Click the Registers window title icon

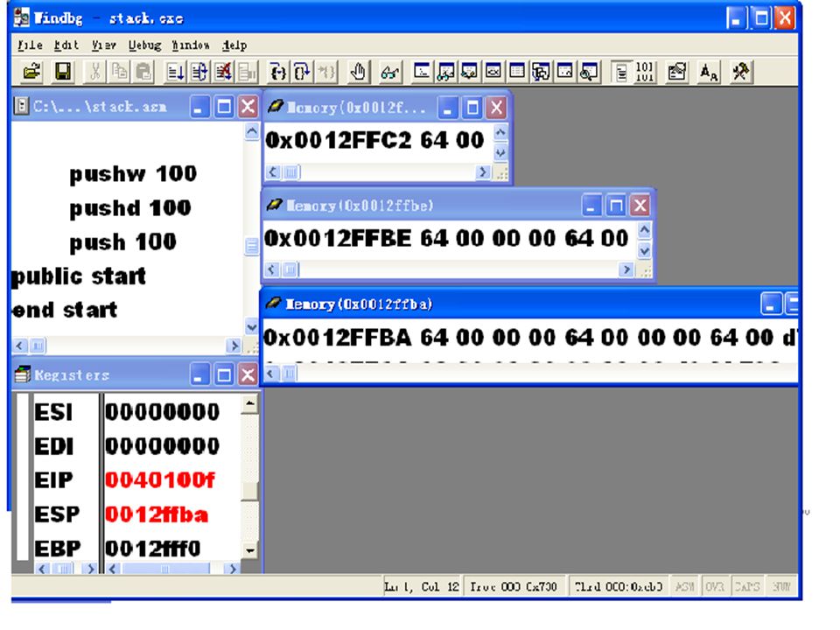tap(22, 374)
